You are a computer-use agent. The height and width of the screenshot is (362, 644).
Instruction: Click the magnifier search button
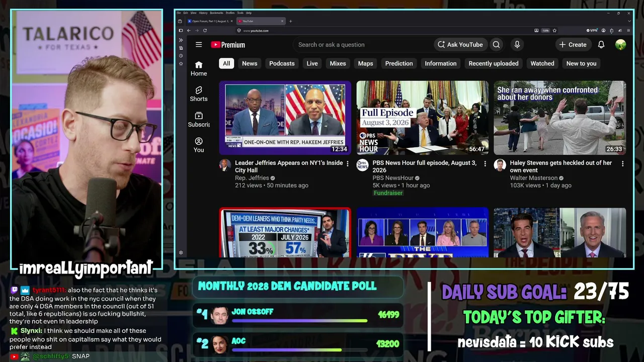(x=497, y=45)
